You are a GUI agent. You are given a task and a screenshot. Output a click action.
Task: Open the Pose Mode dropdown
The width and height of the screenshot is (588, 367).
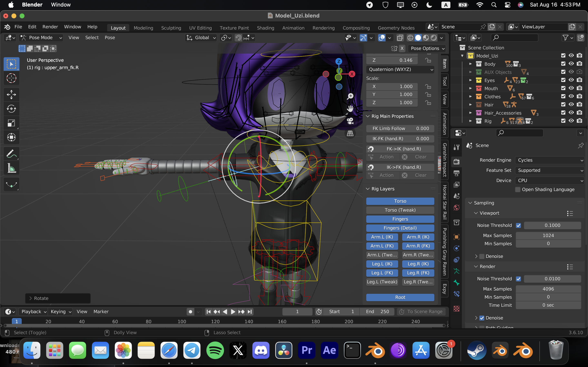[41, 38]
